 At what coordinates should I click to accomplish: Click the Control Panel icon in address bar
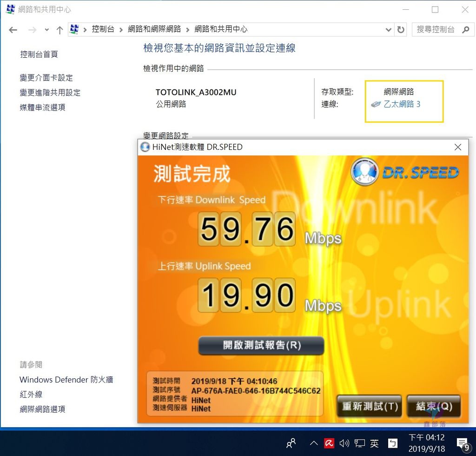pos(74,29)
